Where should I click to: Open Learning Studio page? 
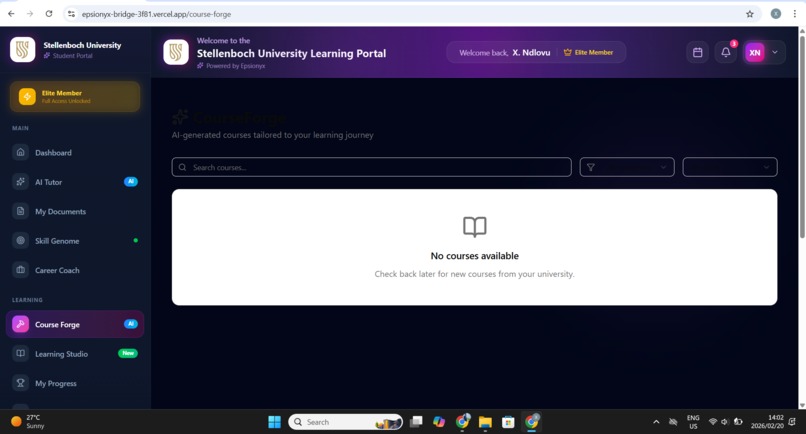click(x=75, y=354)
